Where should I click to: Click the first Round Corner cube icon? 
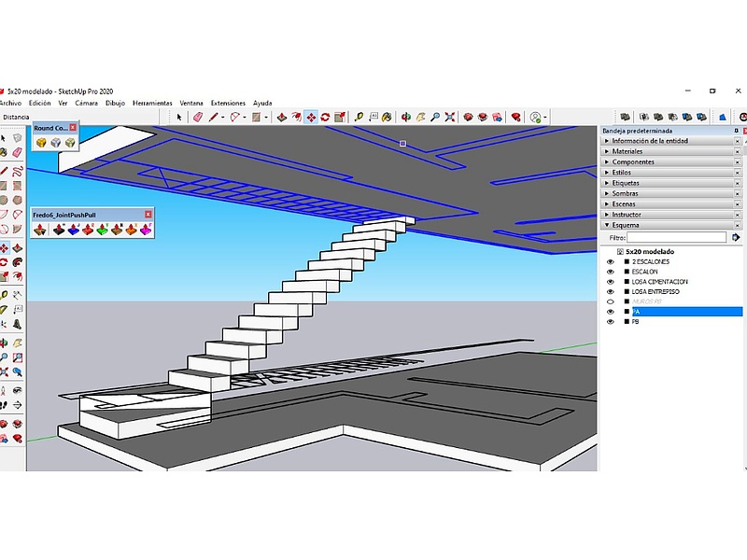pos(41,142)
